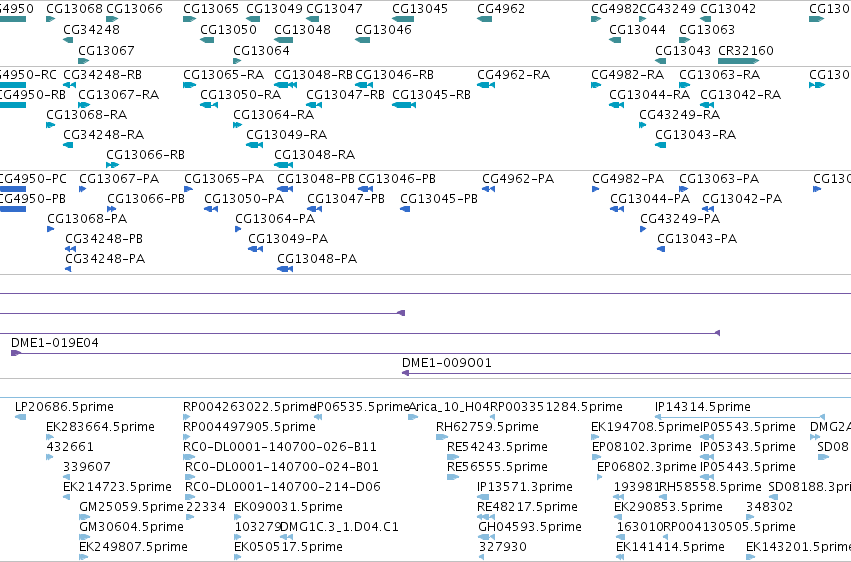Select the DME1-009O01 BAC label
Viewport: 851px width, 562px height.
[x=447, y=363]
